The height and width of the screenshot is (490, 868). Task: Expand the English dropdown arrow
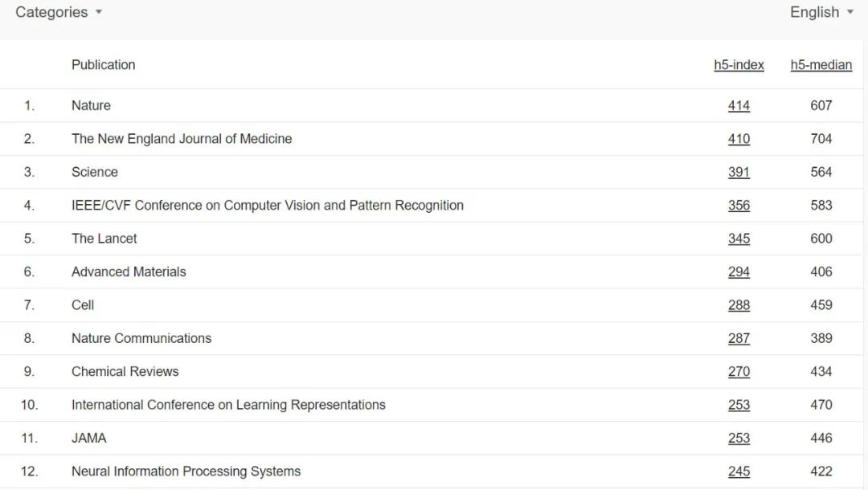click(849, 12)
